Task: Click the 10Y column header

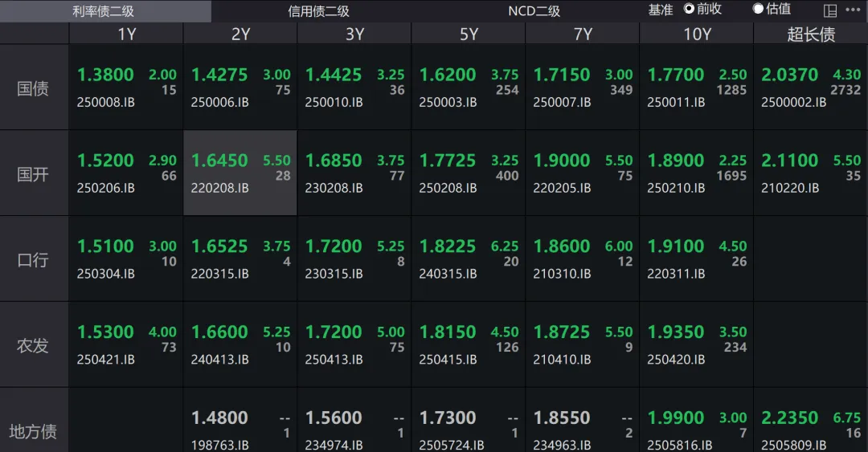Action: (x=696, y=34)
